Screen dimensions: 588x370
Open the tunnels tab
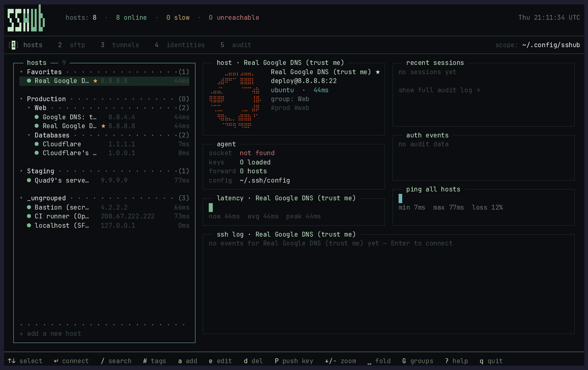(120, 45)
